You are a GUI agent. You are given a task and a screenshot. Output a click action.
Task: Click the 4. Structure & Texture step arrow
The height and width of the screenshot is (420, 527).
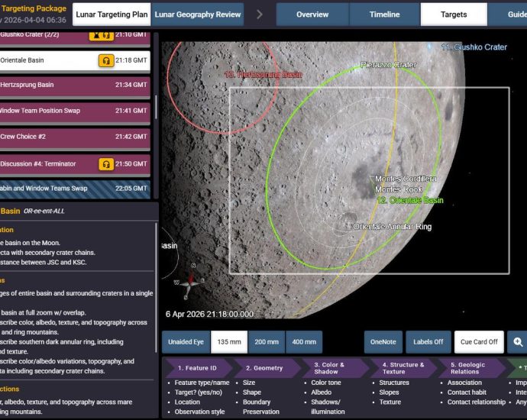tap(403, 368)
